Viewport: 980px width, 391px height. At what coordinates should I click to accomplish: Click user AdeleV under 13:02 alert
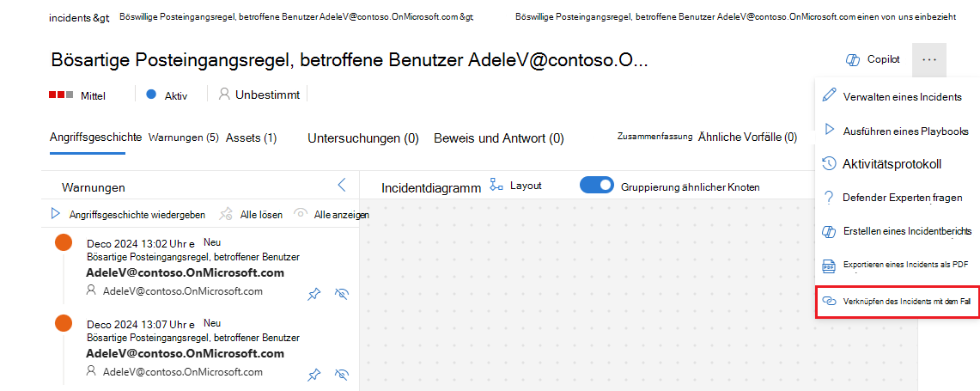(x=182, y=291)
